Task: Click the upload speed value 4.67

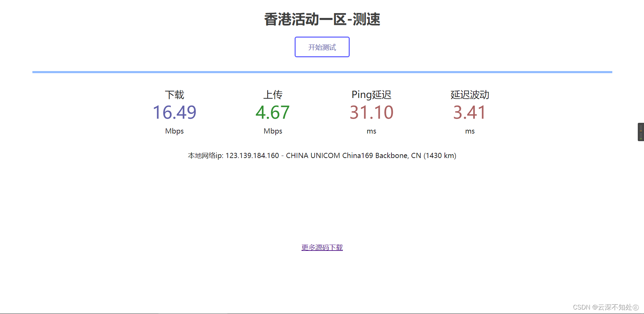Action: [273, 112]
